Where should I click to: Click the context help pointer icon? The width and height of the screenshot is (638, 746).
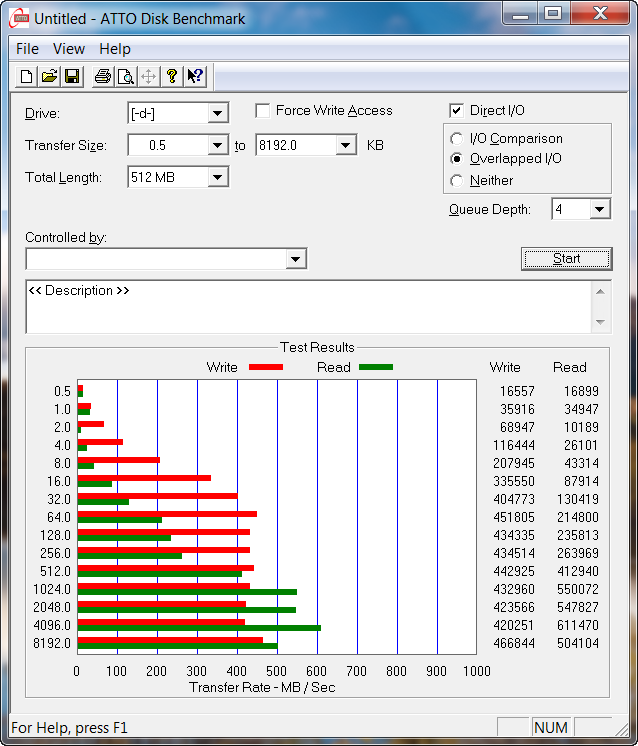point(195,76)
